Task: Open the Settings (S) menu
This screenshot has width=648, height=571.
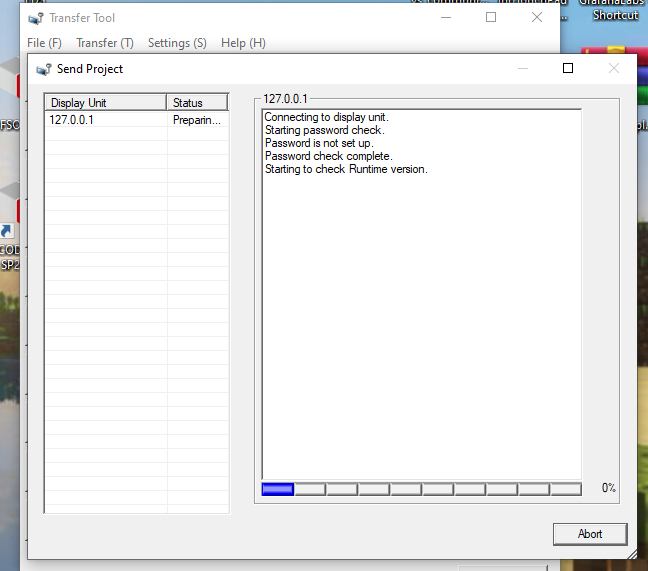Action: click(177, 43)
